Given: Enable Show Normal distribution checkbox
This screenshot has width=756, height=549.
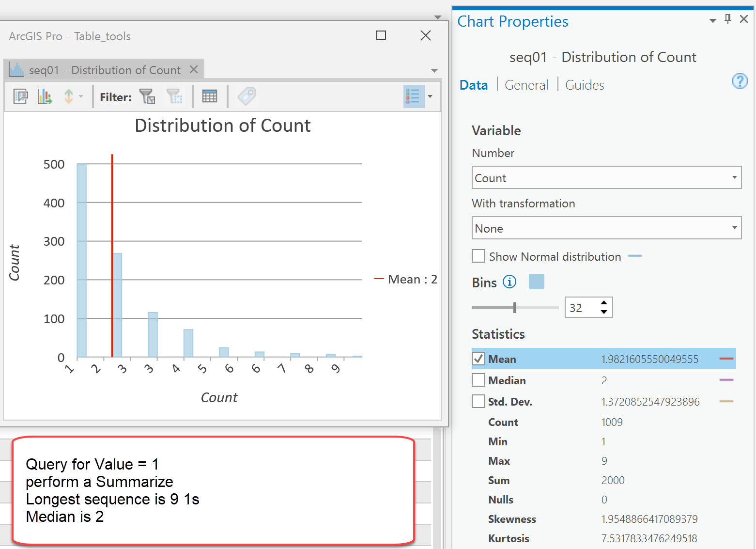Looking at the screenshot, I should (478, 256).
